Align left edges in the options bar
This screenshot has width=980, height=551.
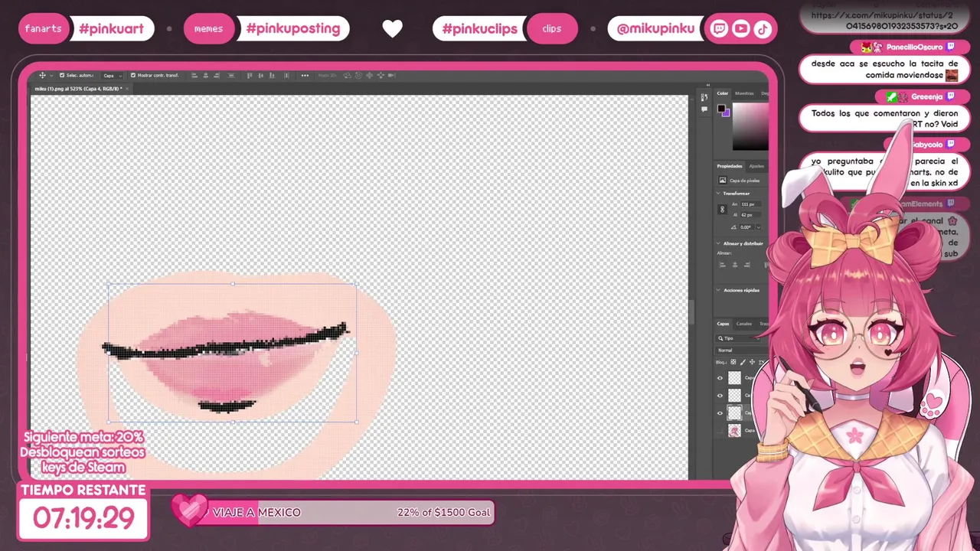(x=194, y=75)
